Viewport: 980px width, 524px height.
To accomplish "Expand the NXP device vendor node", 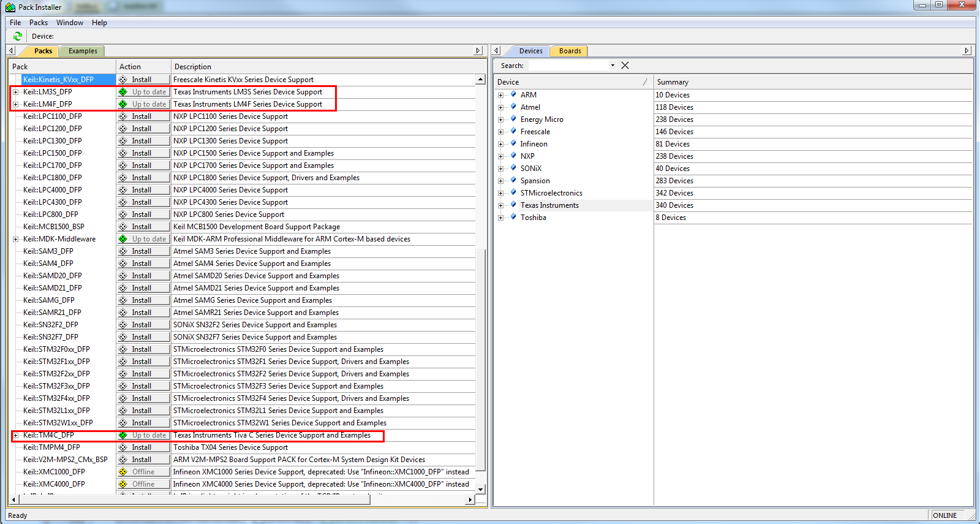I will (500, 156).
